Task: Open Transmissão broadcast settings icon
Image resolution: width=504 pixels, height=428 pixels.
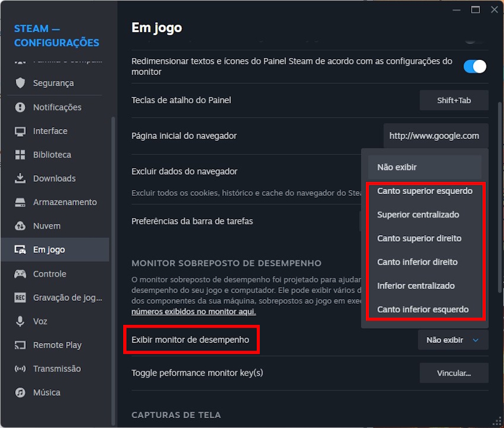Action: (x=21, y=368)
